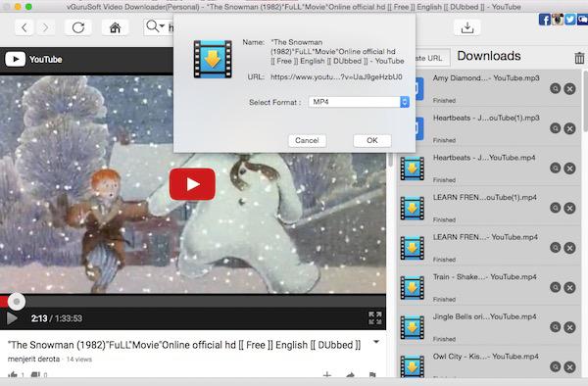Locate Jingle Bells mp4 with magnifier icon
The width and height of the screenshot is (588, 386).
[x=555, y=327]
